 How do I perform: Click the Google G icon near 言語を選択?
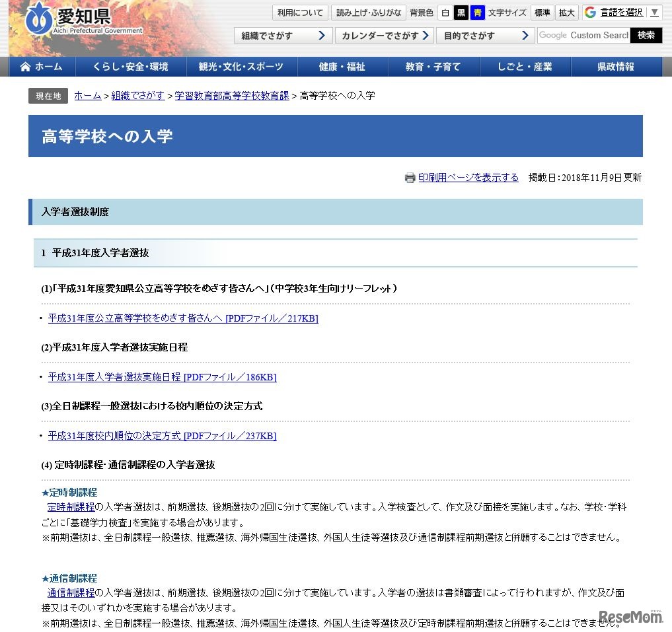(x=588, y=12)
